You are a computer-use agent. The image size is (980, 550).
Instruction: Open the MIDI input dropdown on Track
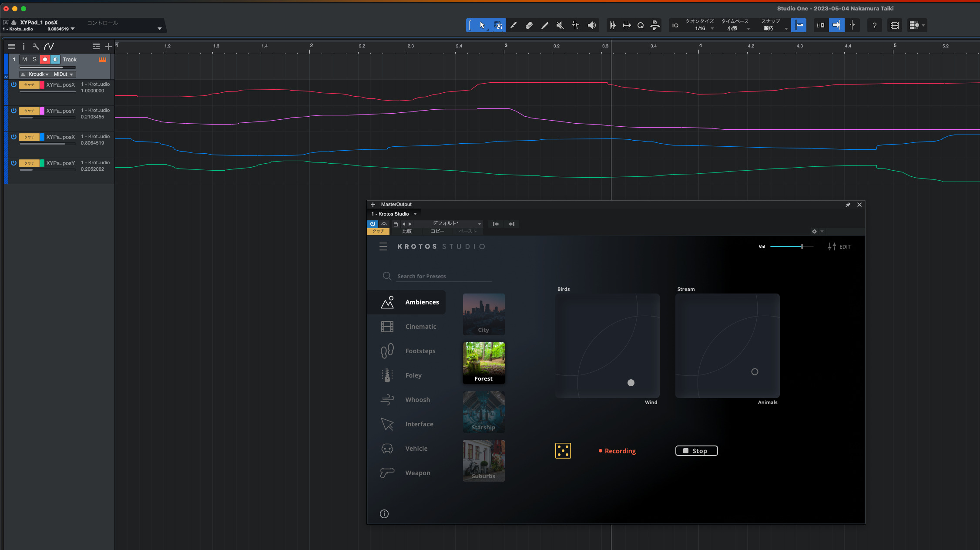click(x=64, y=74)
